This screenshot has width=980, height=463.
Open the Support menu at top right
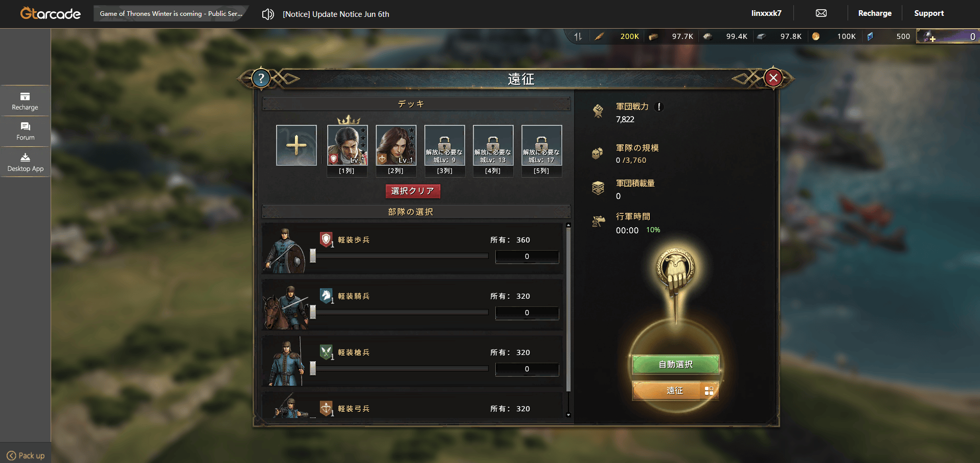click(929, 13)
